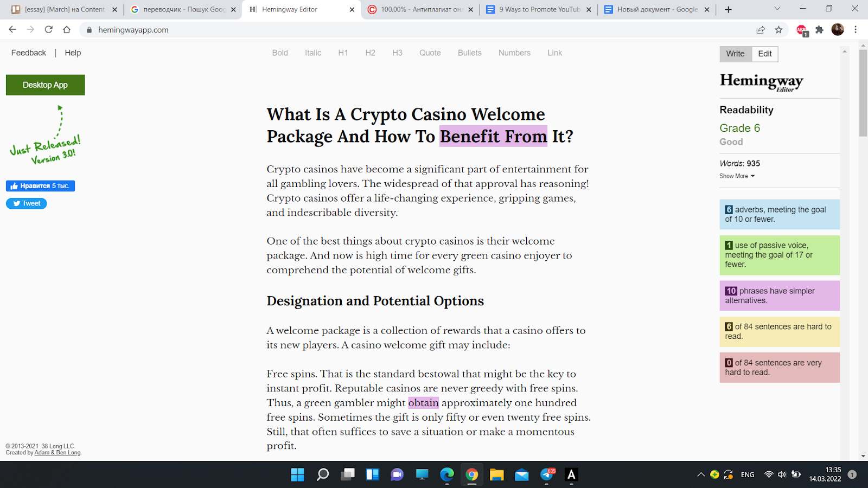Open Telegram from the taskbar
The image size is (868, 488).
point(547,475)
